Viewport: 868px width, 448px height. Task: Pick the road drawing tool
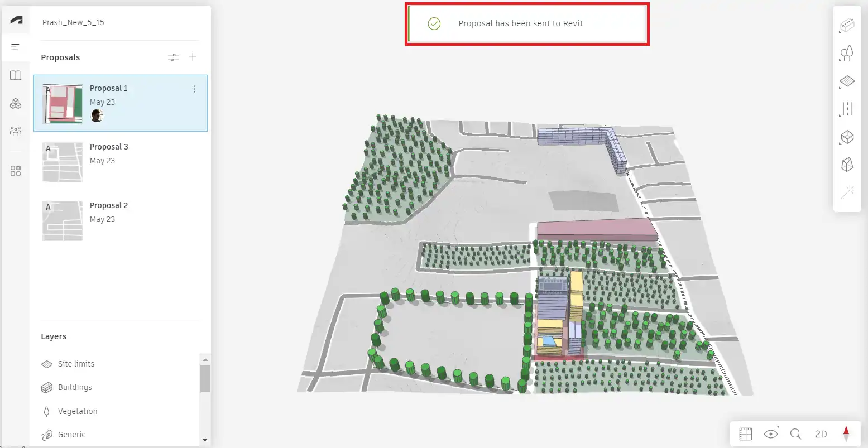[847, 109]
